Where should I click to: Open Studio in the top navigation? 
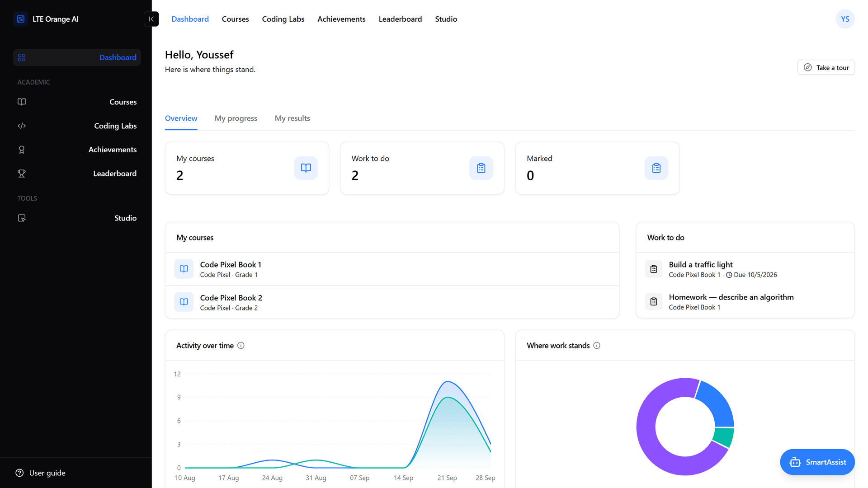446,19
